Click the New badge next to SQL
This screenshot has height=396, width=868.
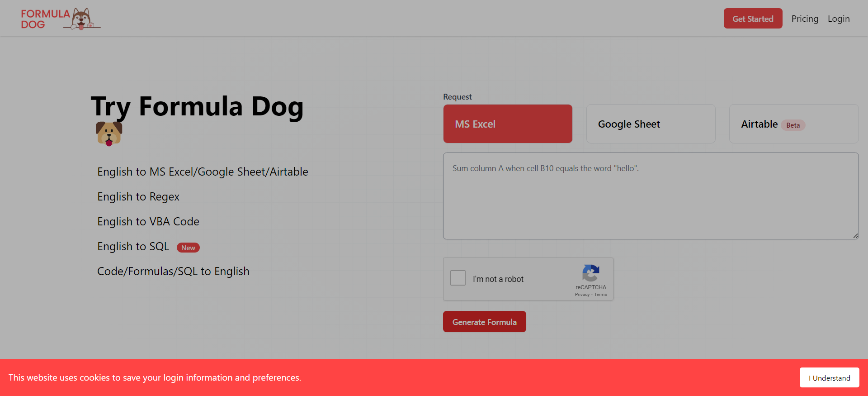[188, 248]
